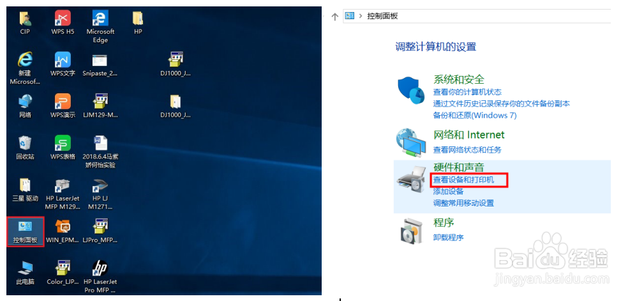
Task: Select the WPS表格 shortcut icon
Action: pos(63,148)
